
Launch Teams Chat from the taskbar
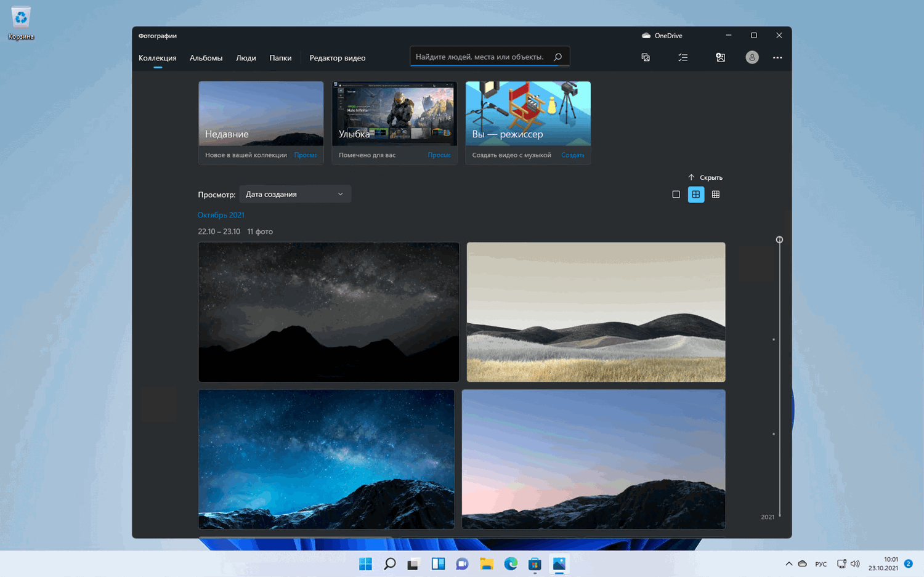462,564
